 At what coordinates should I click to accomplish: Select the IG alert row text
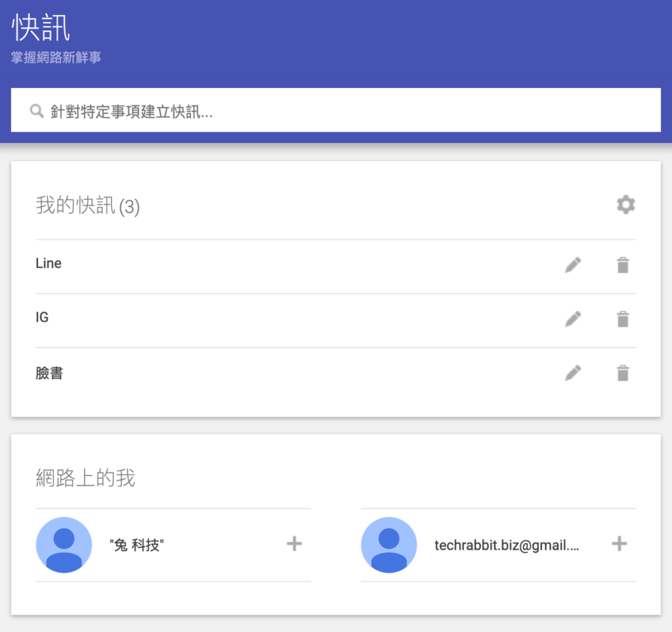42,317
